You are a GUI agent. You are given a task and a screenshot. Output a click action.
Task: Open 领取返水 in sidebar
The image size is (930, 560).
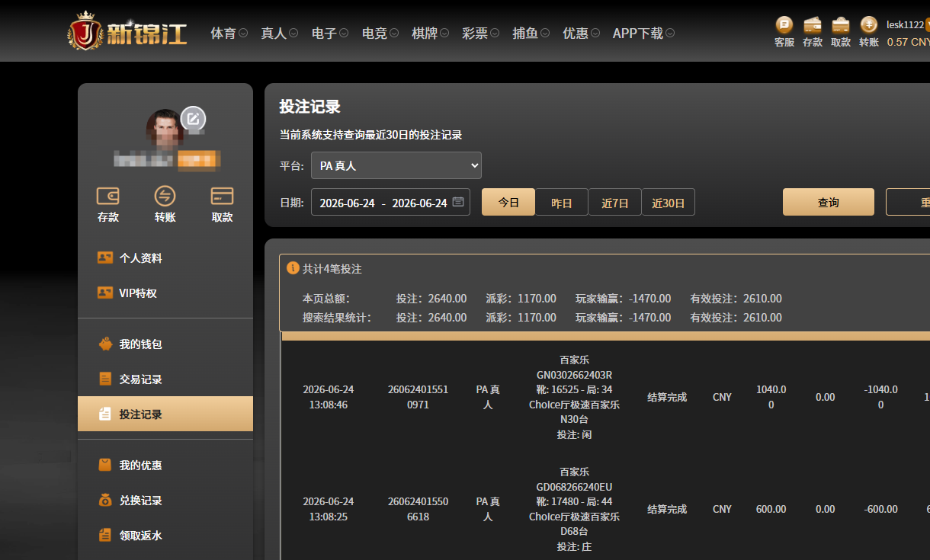point(165,536)
